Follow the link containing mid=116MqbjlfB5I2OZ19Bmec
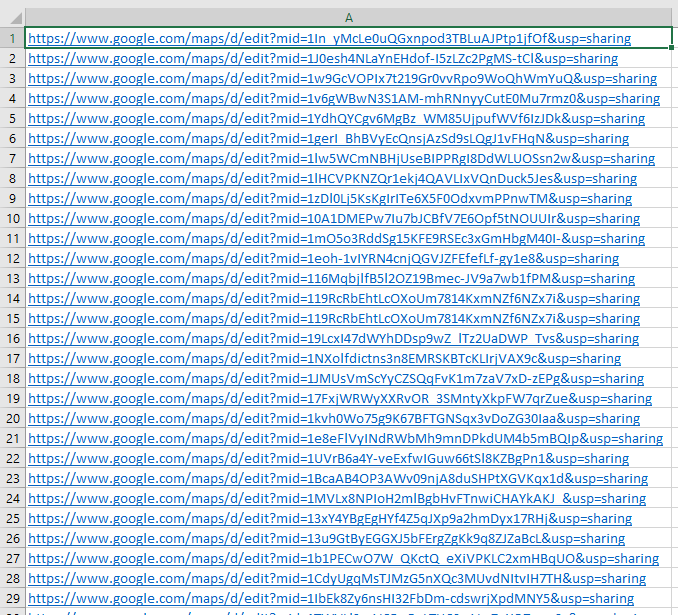The width and height of the screenshot is (678, 615). coord(327,278)
